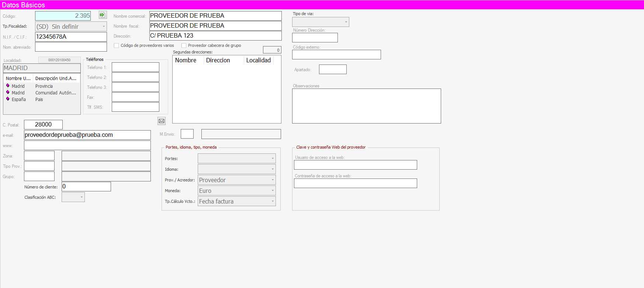644x288 pixels.
Task: Expand the Tipo de vía combo box
Action: 346,22
